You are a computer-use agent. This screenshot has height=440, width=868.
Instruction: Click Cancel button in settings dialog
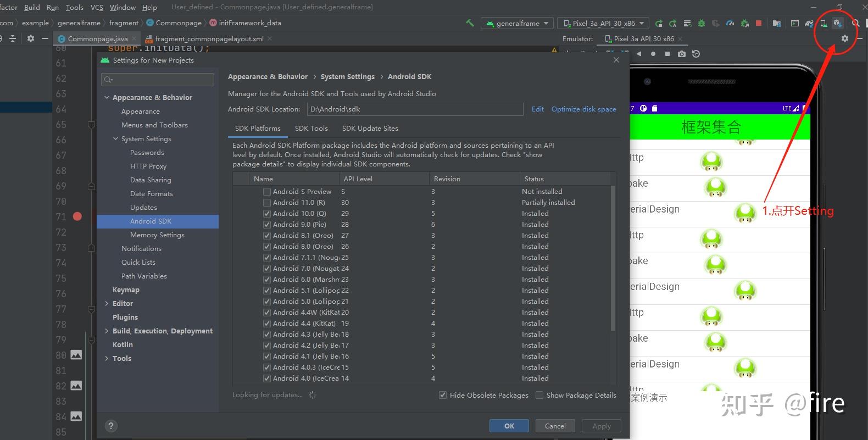tap(555, 426)
